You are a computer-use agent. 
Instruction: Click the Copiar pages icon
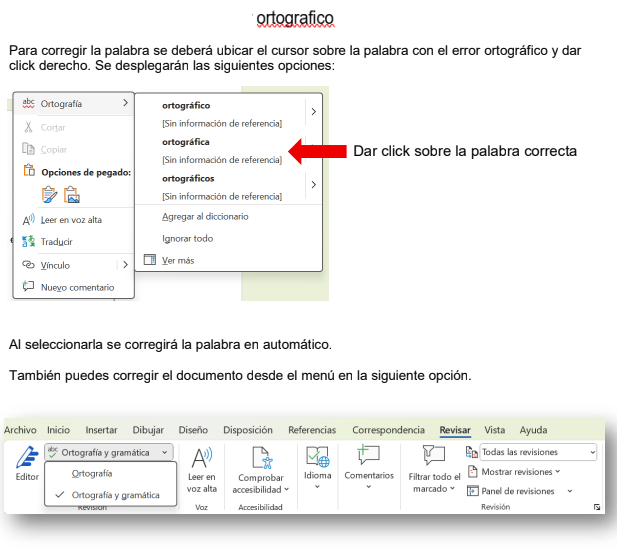tap(28, 149)
